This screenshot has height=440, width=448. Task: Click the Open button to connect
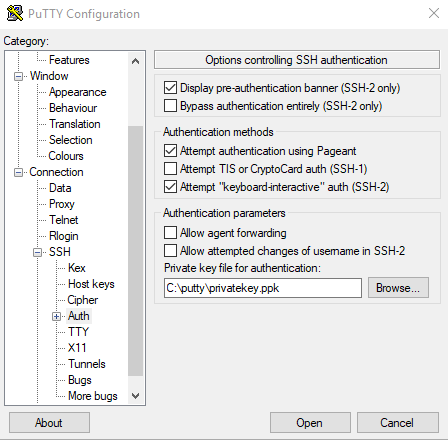tap(310, 423)
